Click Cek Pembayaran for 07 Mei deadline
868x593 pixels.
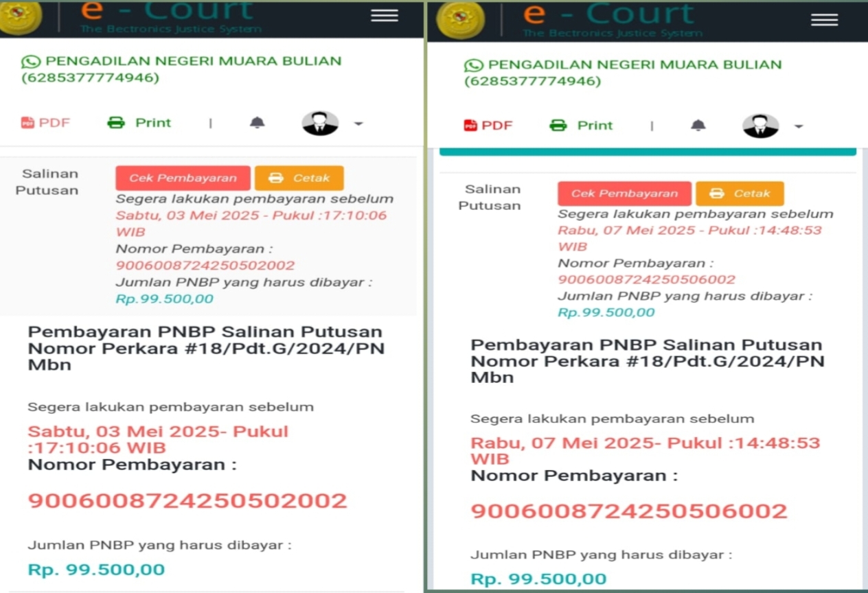[x=624, y=194]
